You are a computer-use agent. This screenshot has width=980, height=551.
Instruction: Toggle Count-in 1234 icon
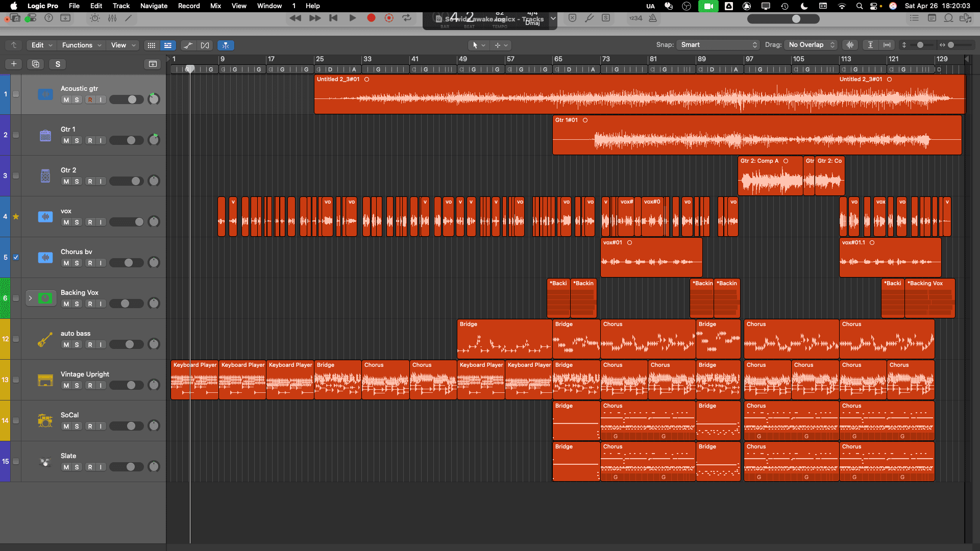pos(635,18)
